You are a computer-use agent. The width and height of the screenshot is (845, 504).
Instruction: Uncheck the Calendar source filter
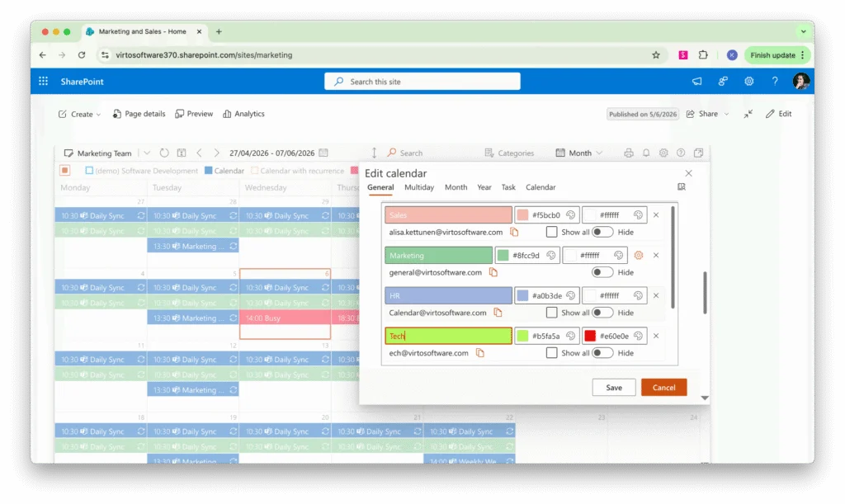(209, 171)
